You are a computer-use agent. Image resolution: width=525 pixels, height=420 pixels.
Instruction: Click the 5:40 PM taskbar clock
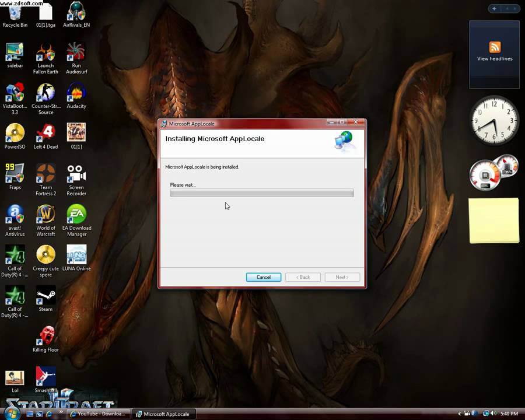point(509,414)
